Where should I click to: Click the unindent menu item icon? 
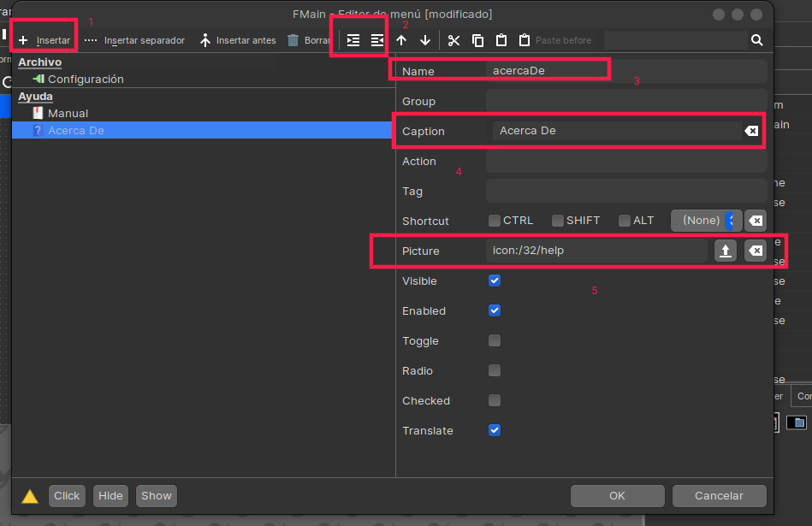(377, 40)
